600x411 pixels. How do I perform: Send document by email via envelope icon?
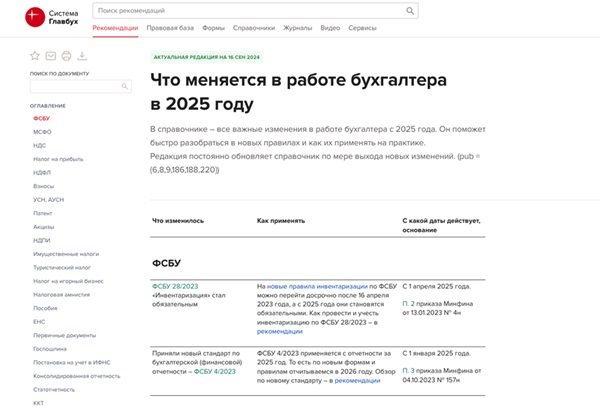(x=51, y=56)
